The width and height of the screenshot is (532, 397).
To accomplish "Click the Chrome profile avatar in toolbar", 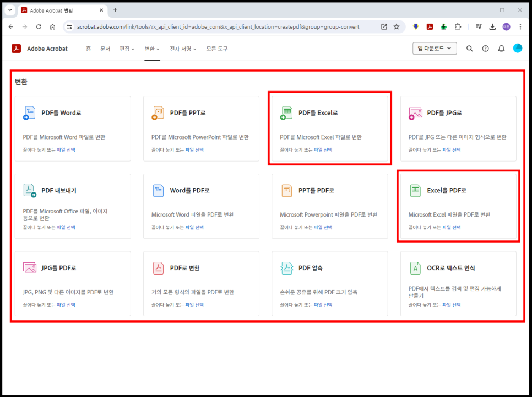I will (x=506, y=26).
